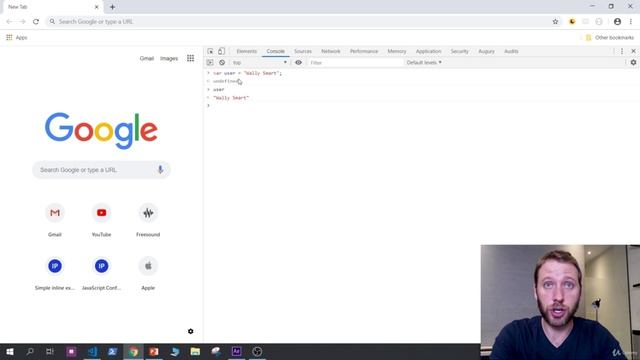Open the JavaScript context top dropdown
This screenshot has height=360, width=640.
click(x=260, y=62)
